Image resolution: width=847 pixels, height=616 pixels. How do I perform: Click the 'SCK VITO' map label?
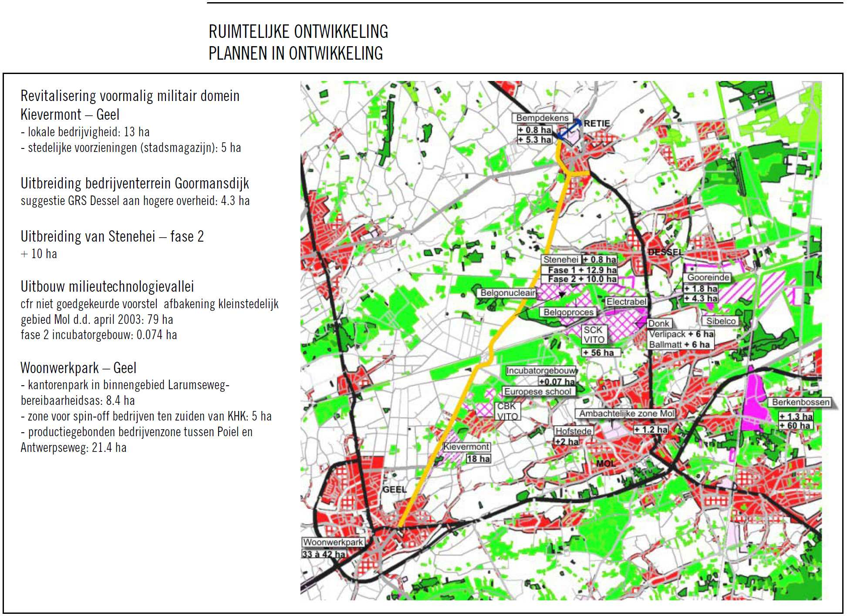(x=594, y=335)
